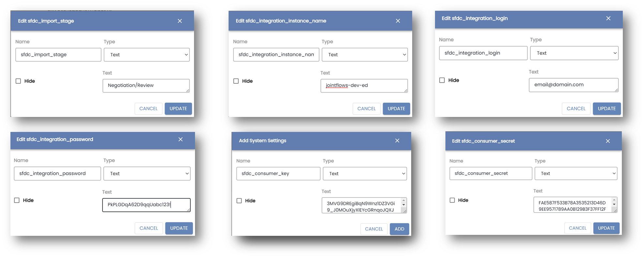Close the Edit sfdc_import_stage dialog
The image size is (644, 257).
click(x=180, y=21)
